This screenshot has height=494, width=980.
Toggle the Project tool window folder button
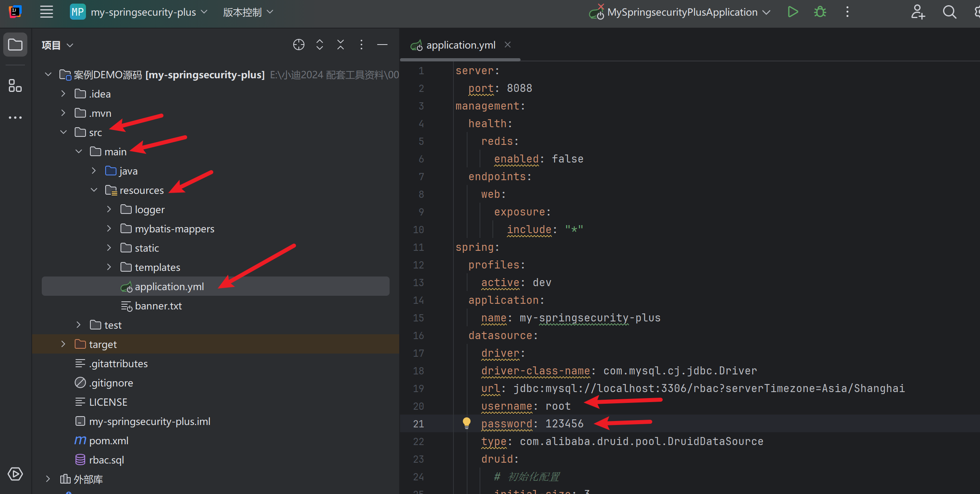15,45
